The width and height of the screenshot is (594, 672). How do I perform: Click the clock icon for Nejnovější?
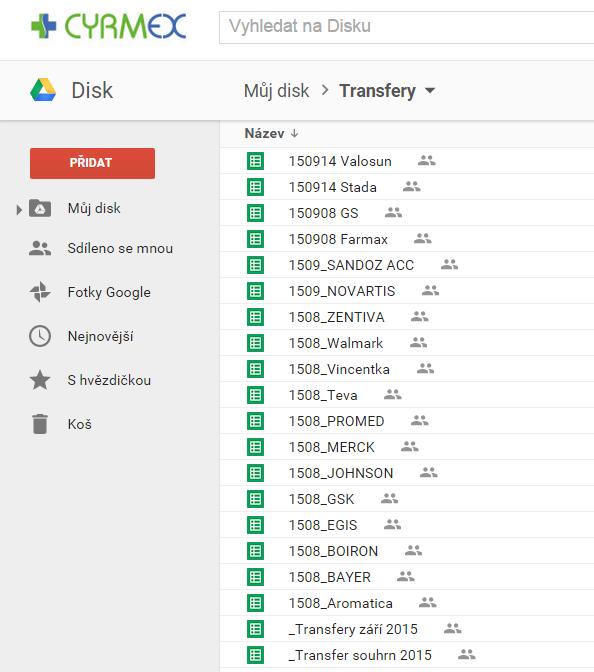pos(40,336)
